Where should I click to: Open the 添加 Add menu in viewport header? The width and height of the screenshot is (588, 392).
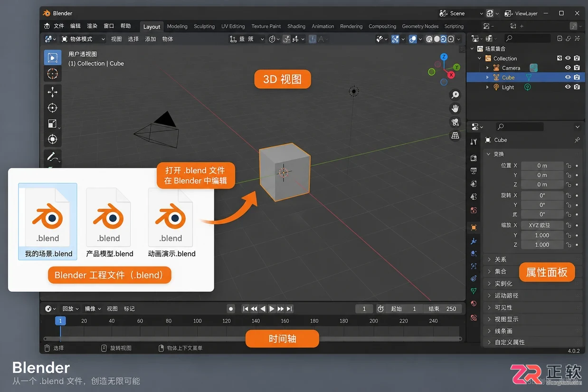151,39
